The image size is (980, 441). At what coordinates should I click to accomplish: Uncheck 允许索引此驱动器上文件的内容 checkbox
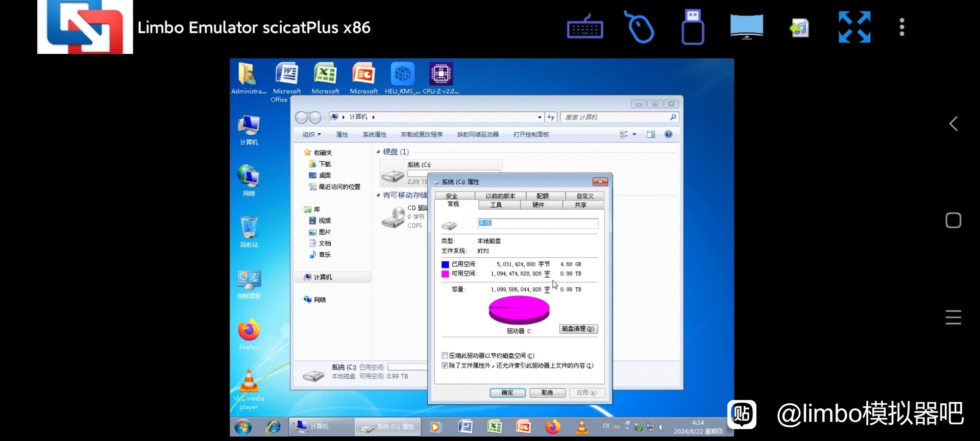(x=445, y=366)
